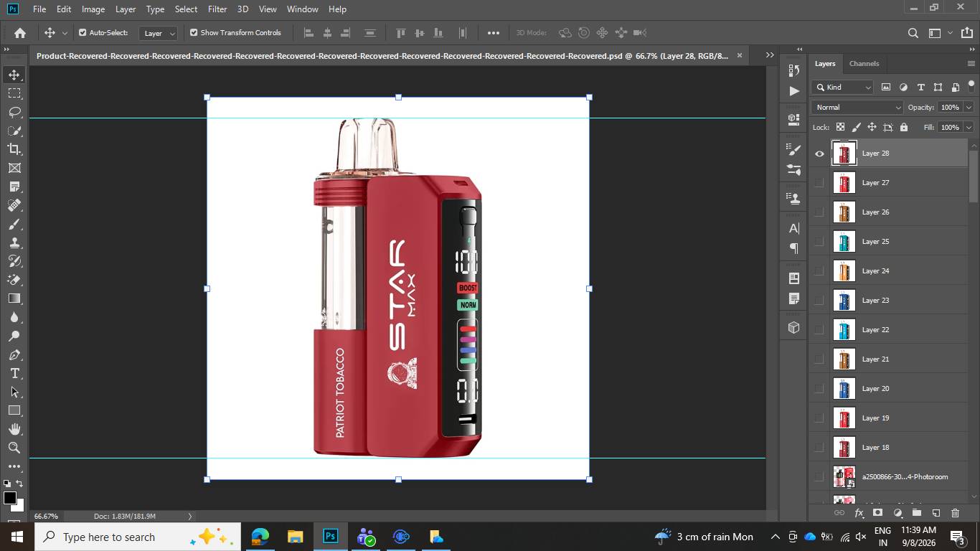Image resolution: width=980 pixels, height=551 pixels.
Task: Add layer style fx icon
Action: pos(859,513)
